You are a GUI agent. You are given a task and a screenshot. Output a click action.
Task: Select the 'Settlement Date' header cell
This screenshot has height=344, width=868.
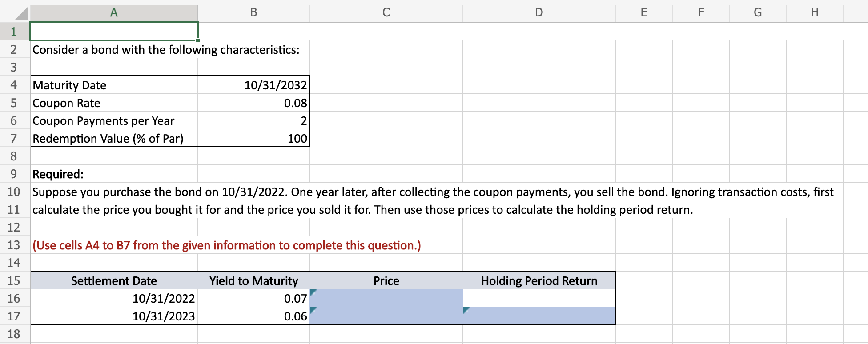(114, 280)
